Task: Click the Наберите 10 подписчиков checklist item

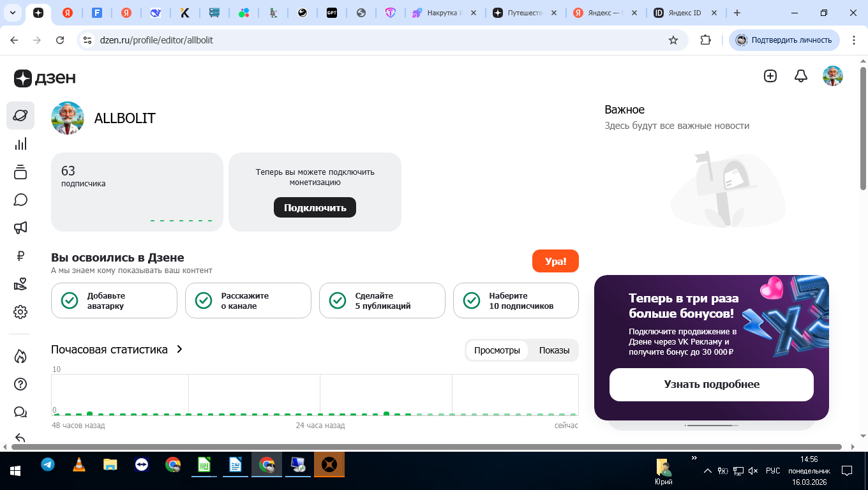Action: point(516,301)
